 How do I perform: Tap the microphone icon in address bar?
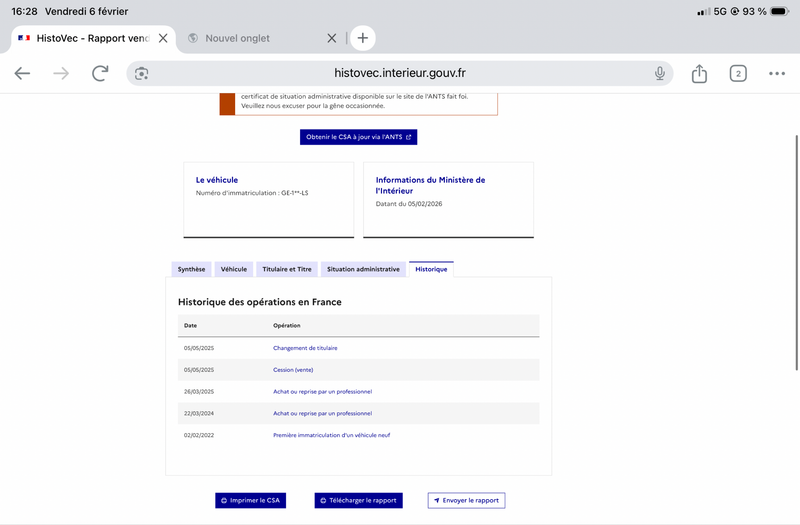(660, 73)
